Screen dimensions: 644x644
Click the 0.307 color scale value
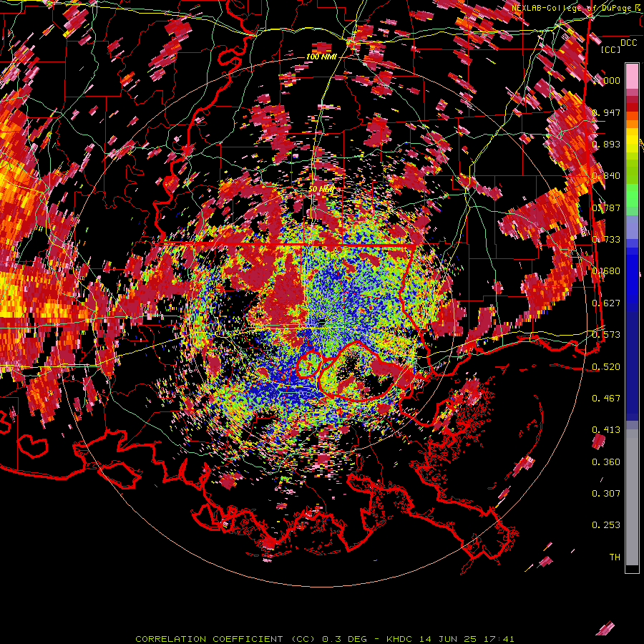(606, 494)
